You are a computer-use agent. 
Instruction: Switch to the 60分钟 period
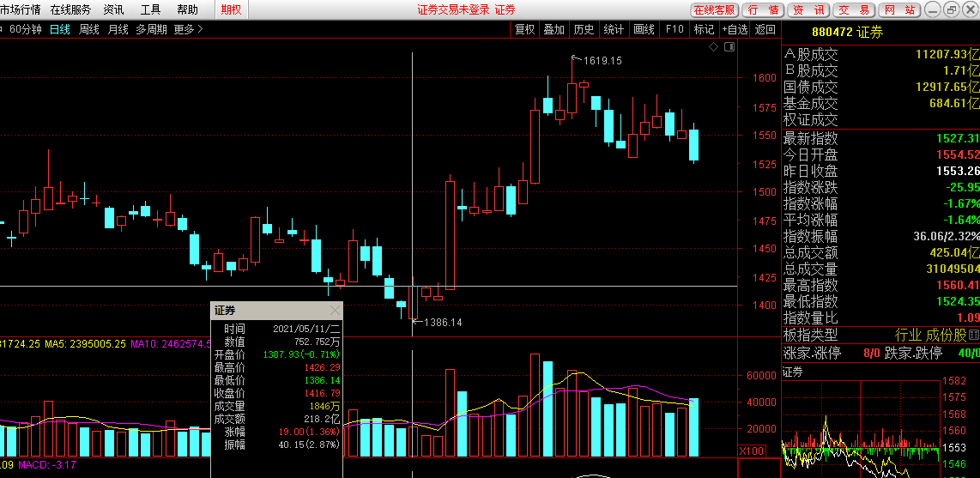(25, 29)
